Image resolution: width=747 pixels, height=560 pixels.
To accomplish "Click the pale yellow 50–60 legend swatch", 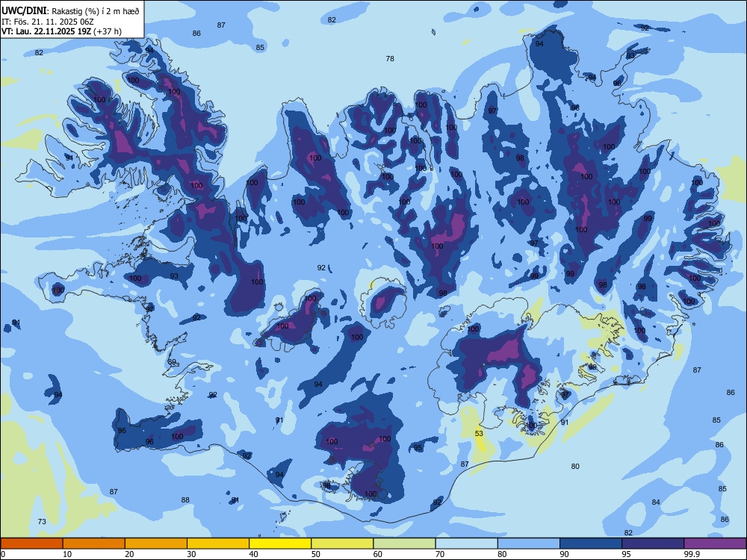I will coord(342,544).
